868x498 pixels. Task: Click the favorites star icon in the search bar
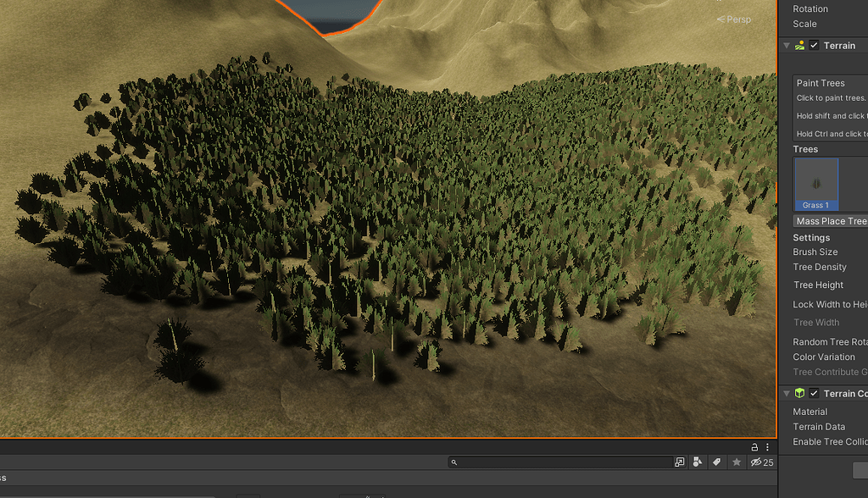click(x=737, y=462)
